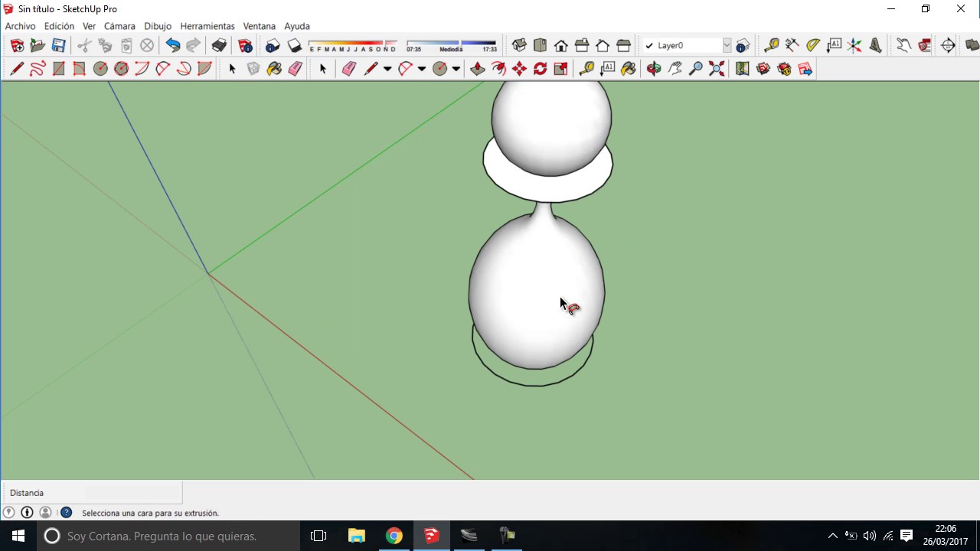Open Task View on the taskbar
The width and height of the screenshot is (980, 551).
coord(318,536)
